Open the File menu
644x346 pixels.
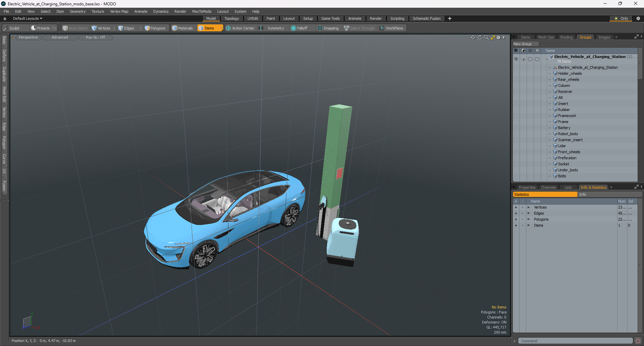(x=6, y=11)
